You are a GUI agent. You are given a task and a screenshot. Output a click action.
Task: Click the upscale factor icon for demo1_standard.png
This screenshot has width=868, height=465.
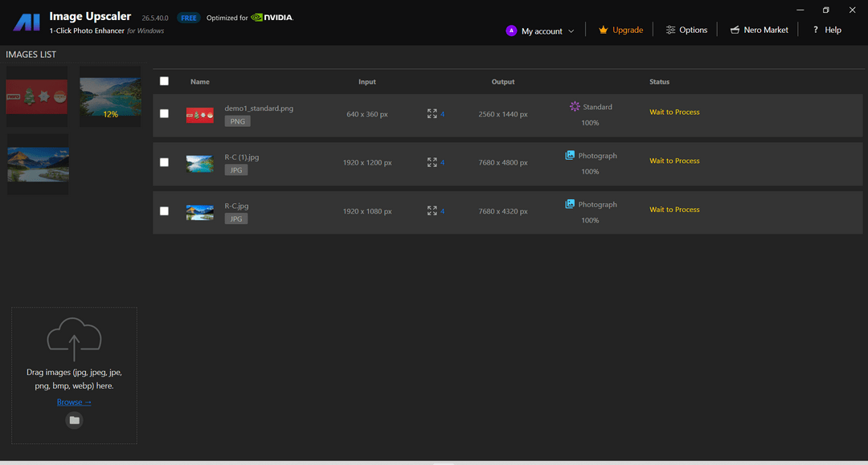click(x=432, y=114)
